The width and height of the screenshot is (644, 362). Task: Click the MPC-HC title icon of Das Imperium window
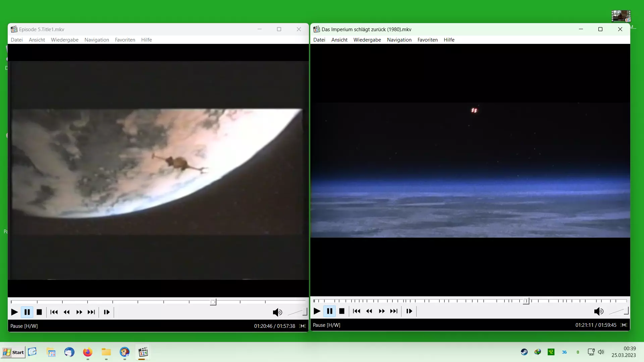click(316, 29)
